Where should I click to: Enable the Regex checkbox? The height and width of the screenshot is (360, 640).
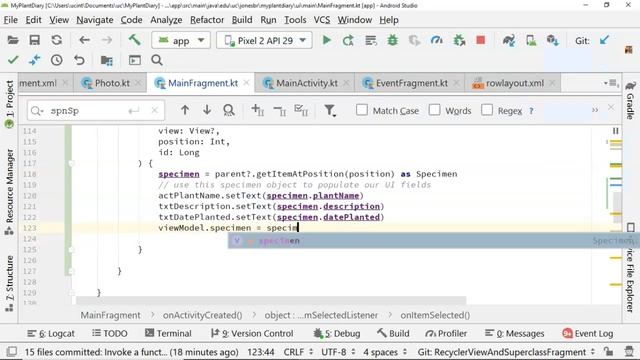487,110
